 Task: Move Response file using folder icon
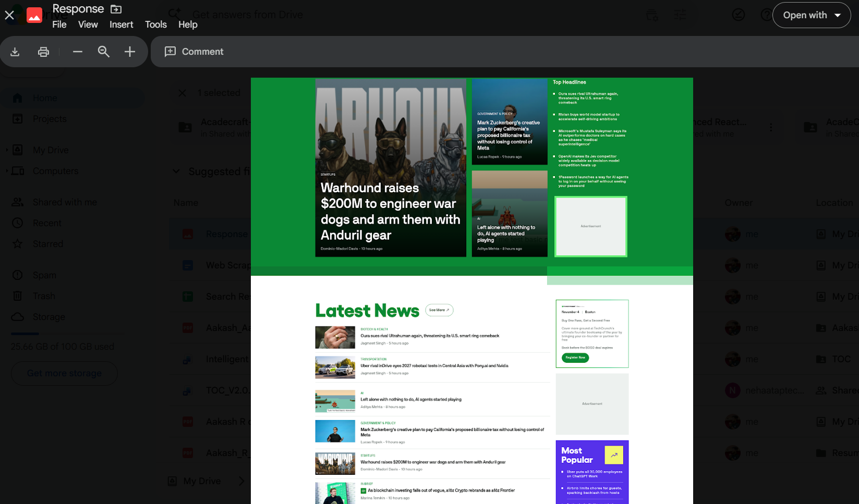click(x=116, y=9)
